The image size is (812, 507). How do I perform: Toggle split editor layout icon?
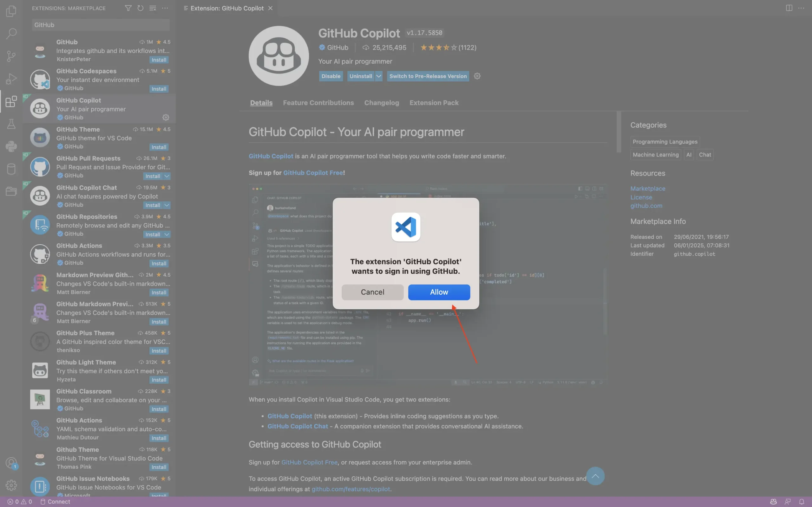point(789,8)
